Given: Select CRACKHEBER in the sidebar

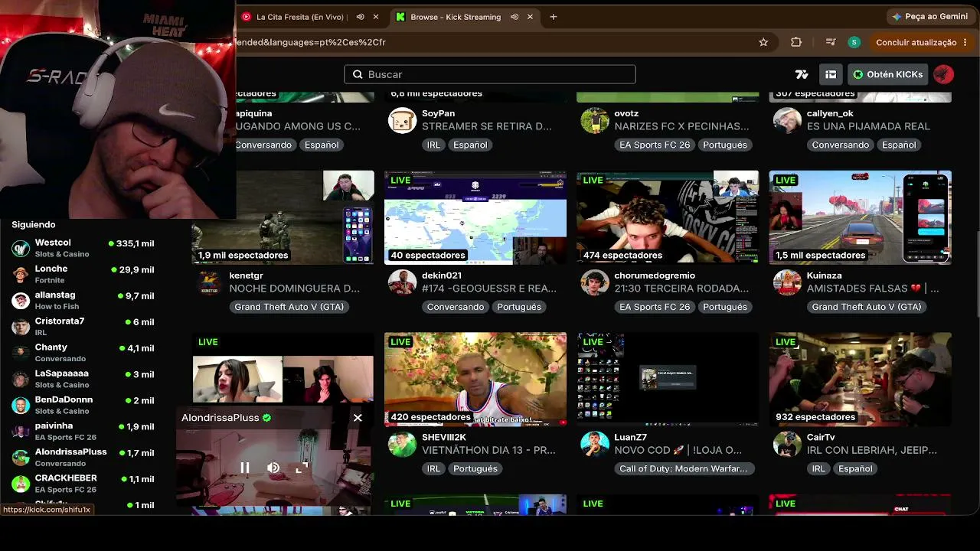Looking at the screenshot, I should [x=83, y=484].
